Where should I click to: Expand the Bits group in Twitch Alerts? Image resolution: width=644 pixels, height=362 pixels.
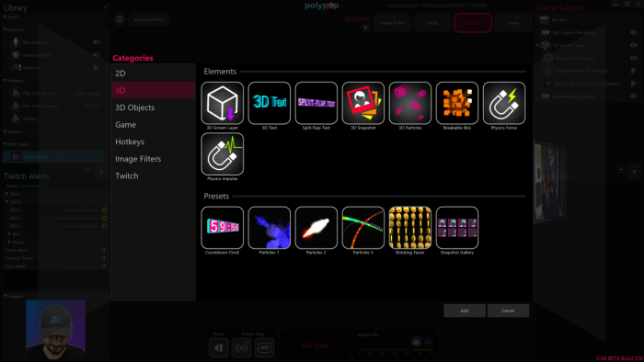[x=9, y=233]
